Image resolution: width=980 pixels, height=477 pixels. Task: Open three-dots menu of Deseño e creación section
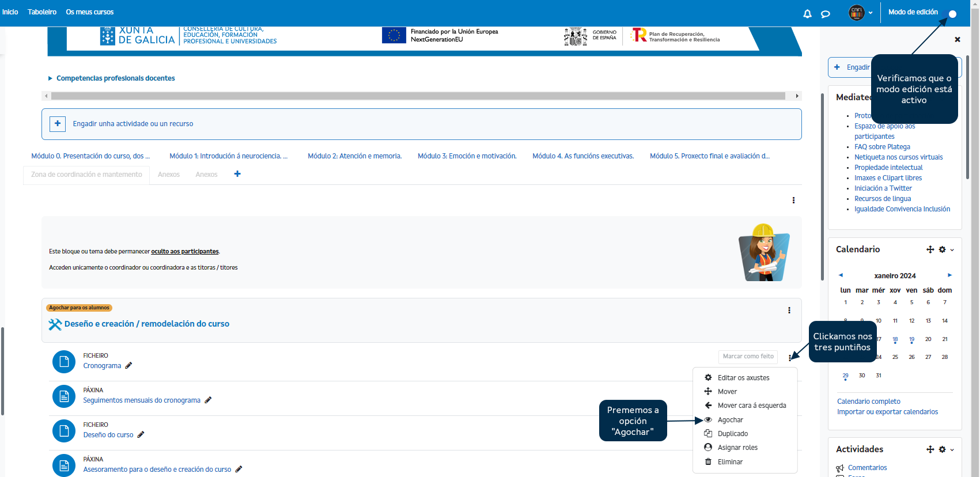[789, 311]
